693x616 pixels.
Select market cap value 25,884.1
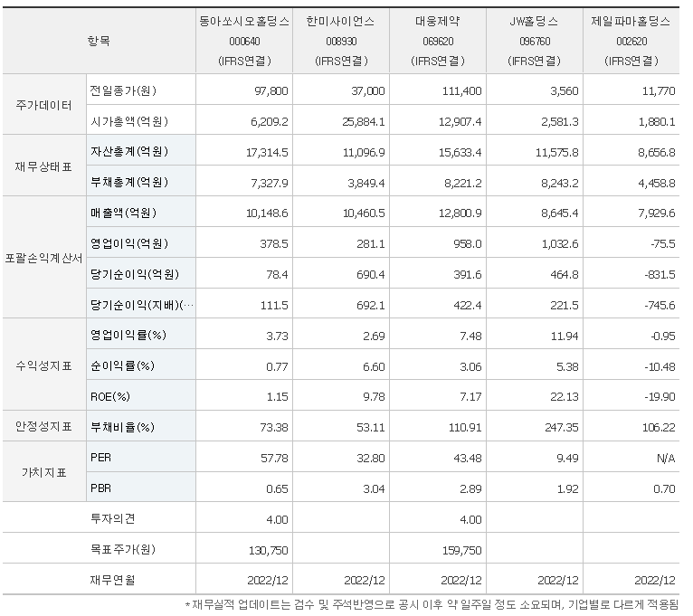[x=364, y=121]
